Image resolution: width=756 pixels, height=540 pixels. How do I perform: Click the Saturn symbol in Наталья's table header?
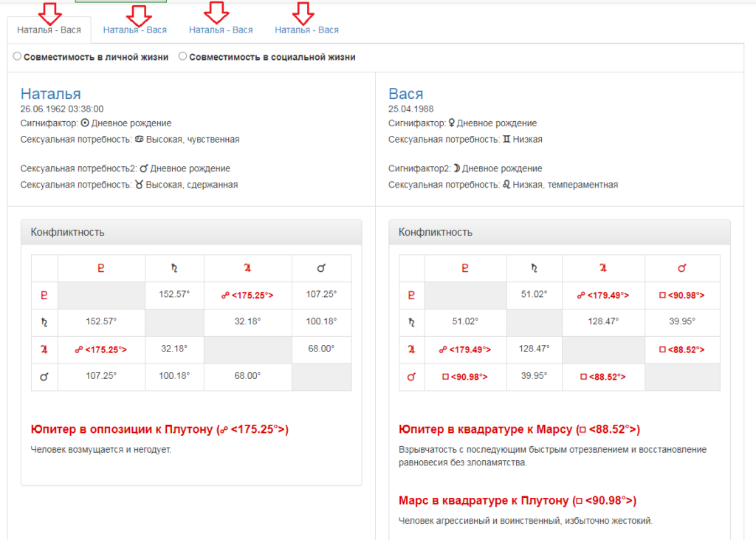click(x=174, y=268)
